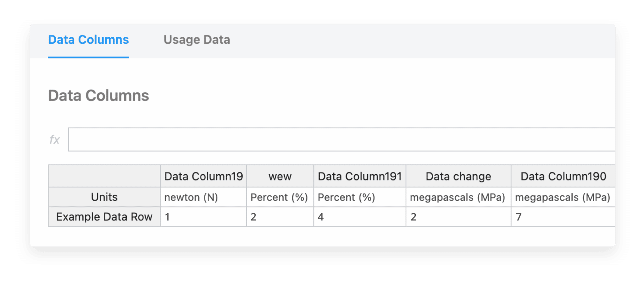This screenshot has height=281, width=644.
Task: Click the Data Columns section heading
Action: coord(98,95)
